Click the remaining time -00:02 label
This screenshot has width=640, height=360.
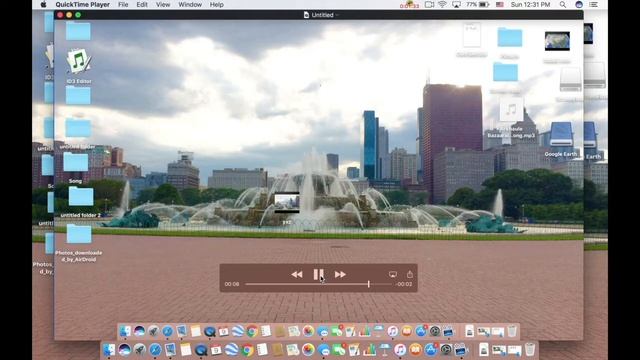pyautogui.click(x=404, y=284)
